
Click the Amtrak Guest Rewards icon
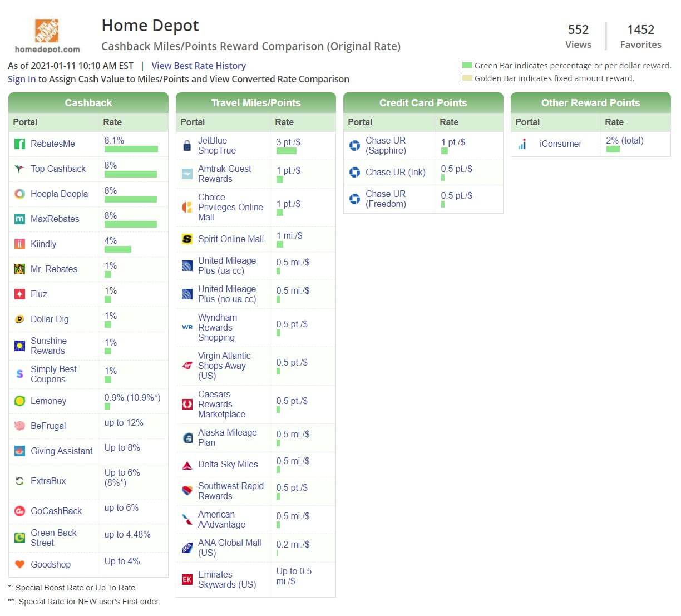pyautogui.click(x=187, y=174)
